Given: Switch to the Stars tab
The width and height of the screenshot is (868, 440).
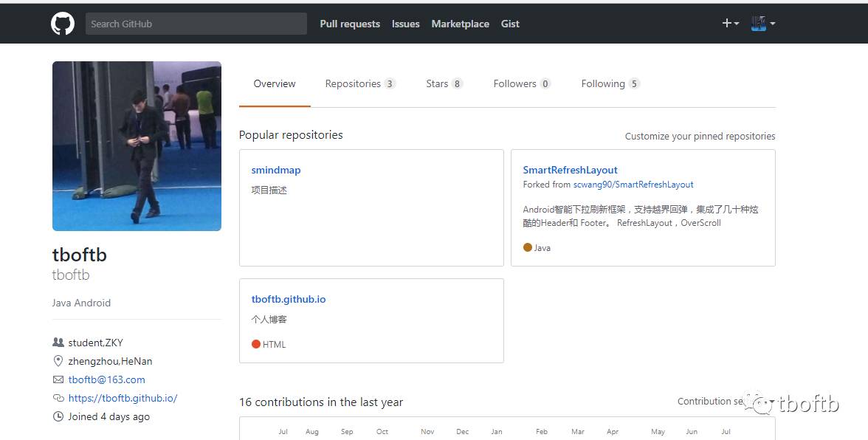Looking at the screenshot, I should (444, 83).
